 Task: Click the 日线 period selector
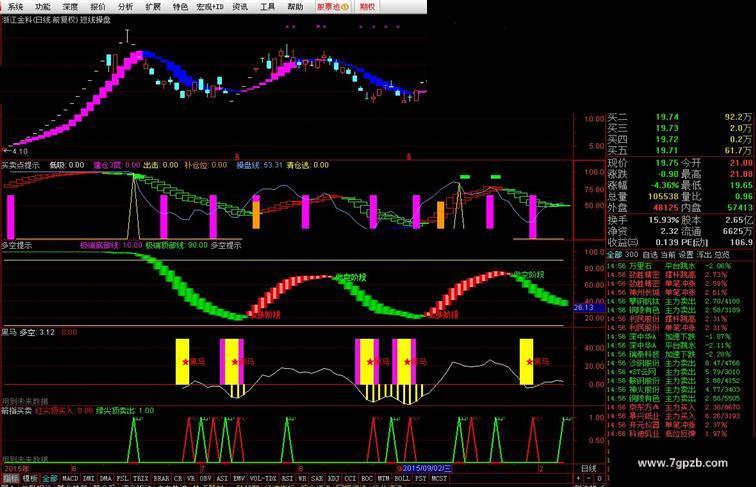tap(589, 468)
